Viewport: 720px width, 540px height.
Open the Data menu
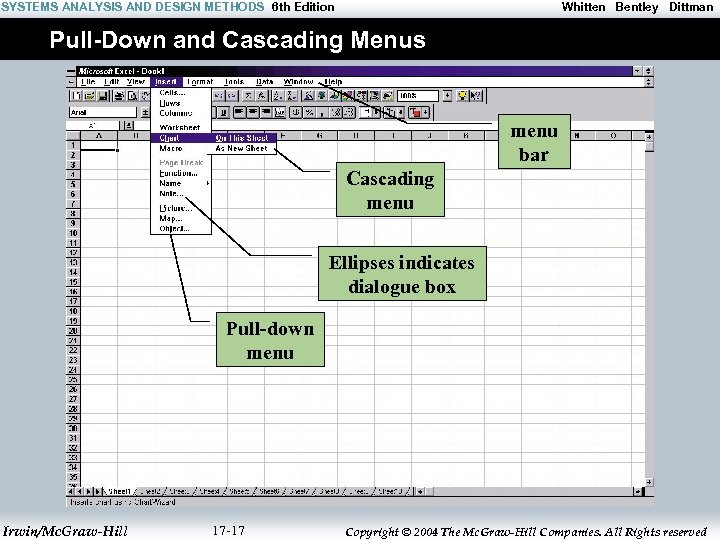[x=264, y=82]
